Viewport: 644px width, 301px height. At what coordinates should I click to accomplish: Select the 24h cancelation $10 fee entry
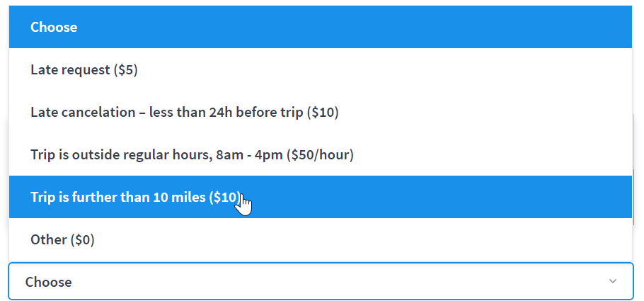tap(321, 112)
